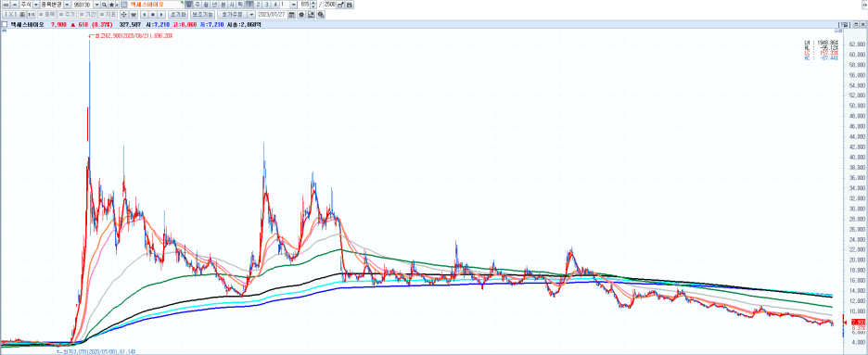868x355 pixels.
Task: Click the = 주기 sync button
Action: point(67,15)
